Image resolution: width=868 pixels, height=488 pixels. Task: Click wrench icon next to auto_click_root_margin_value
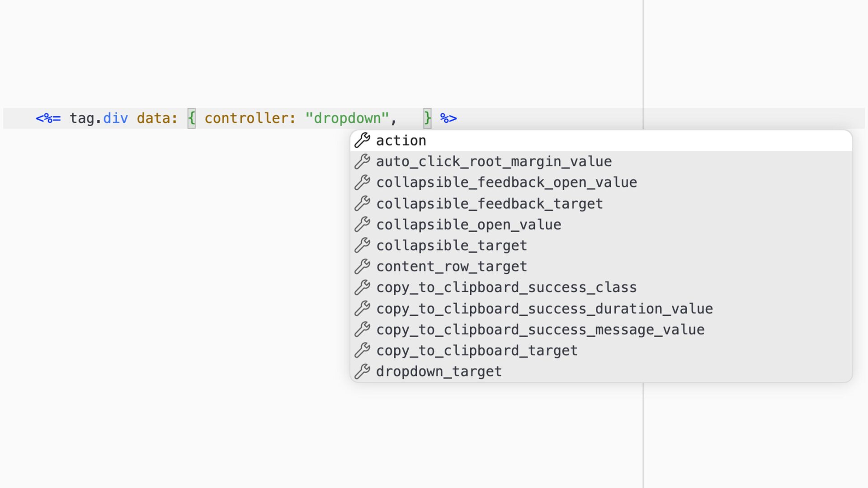[x=362, y=161]
